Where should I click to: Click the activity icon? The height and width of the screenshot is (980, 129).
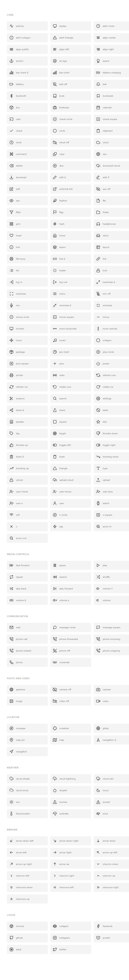point(11,26)
